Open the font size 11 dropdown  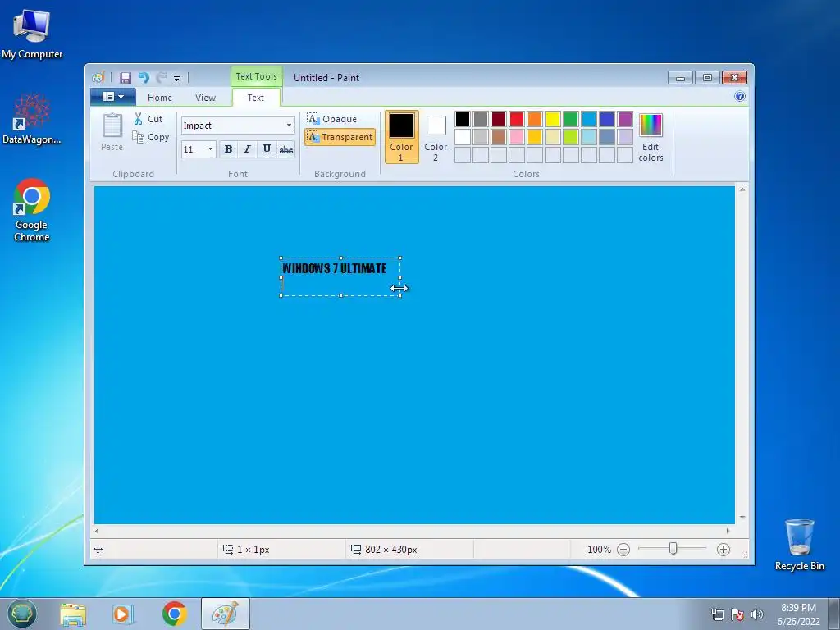click(x=211, y=149)
